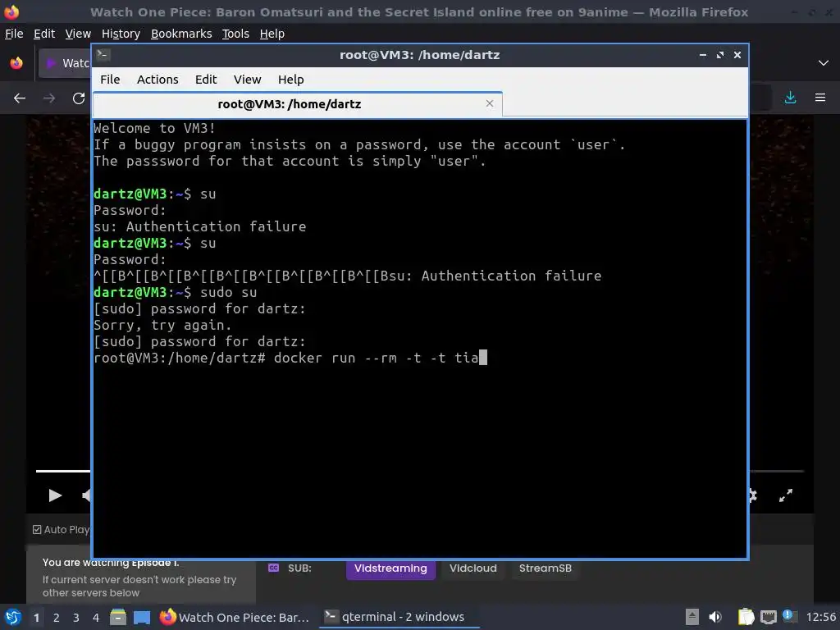Open the application launcher menu in taskbar
The height and width of the screenshot is (630, 840).
[13, 617]
